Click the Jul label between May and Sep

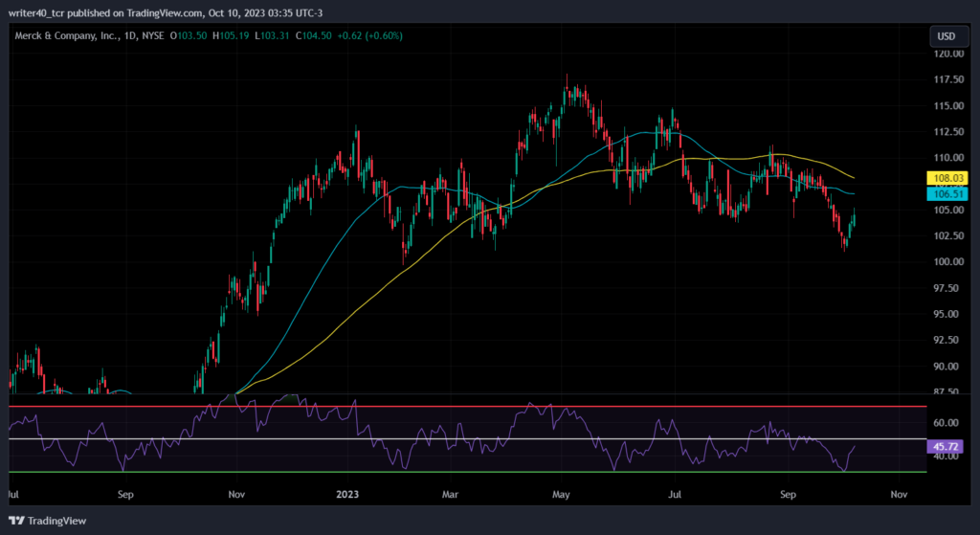[675, 495]
